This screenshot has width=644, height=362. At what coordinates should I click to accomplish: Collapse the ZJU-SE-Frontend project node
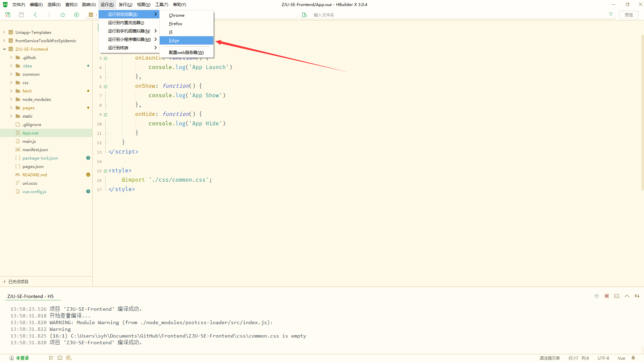(4, 49)
